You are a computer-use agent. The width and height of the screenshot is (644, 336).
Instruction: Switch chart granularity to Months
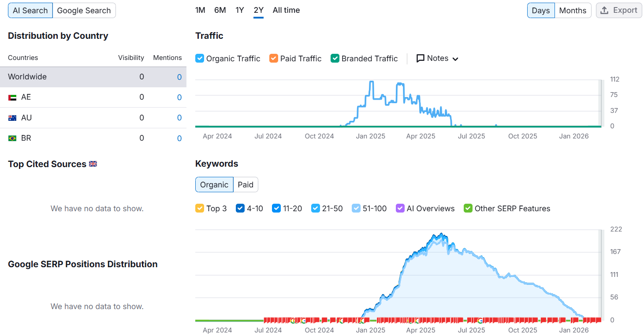coord(573,11)
